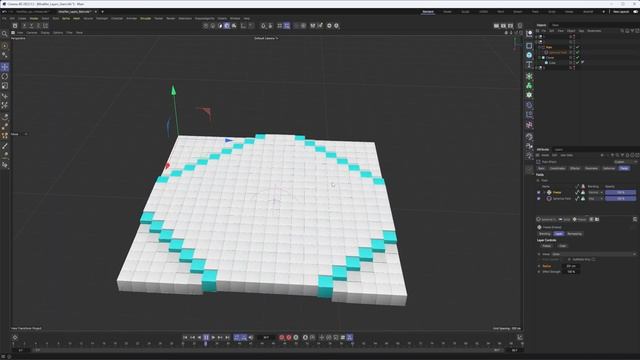The image size is (640, 360).
Task: Open the Takes tab in Object Manager
Action: tap(555, 25)
